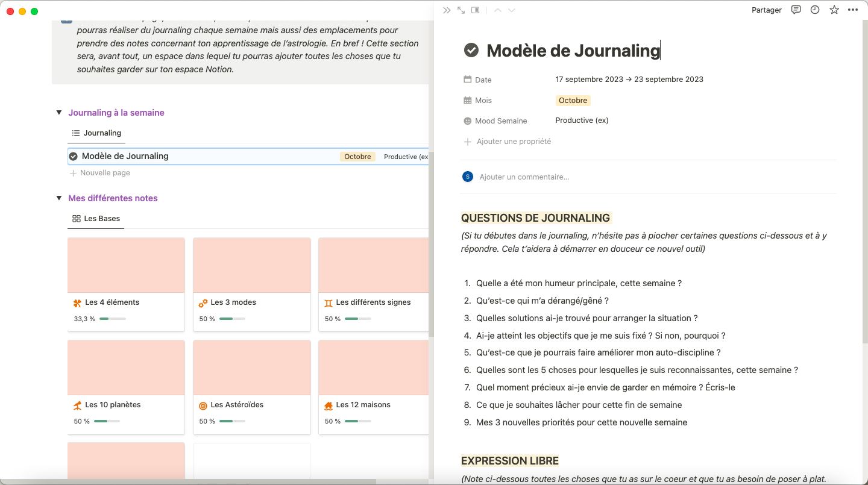Click Ajouter une propriété
This screenshot has width=868, height=485.
pyautogui.click(x=513, y=142)
